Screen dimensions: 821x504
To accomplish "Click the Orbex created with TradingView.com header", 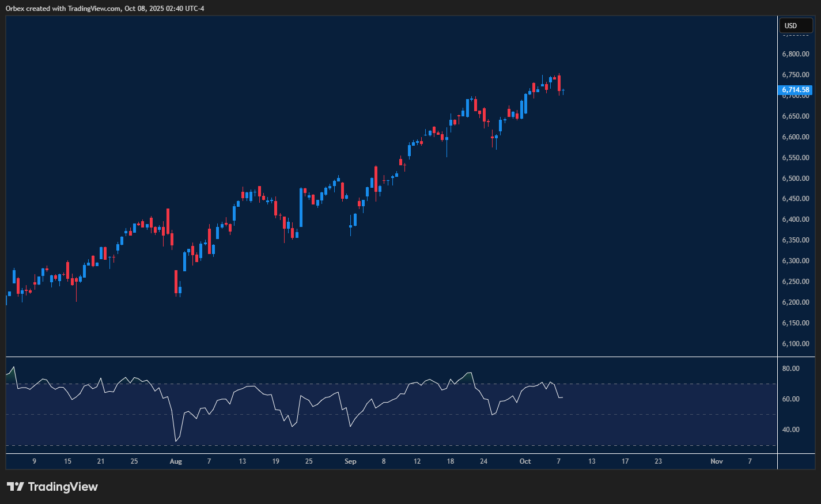I will pyautogui.click(x=105, y=8).
